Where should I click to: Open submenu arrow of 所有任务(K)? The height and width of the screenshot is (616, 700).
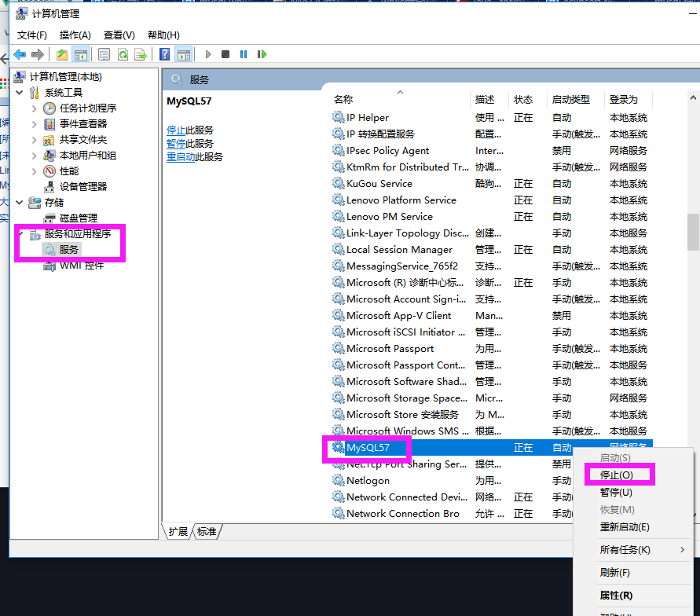click(x=682, y=549)
